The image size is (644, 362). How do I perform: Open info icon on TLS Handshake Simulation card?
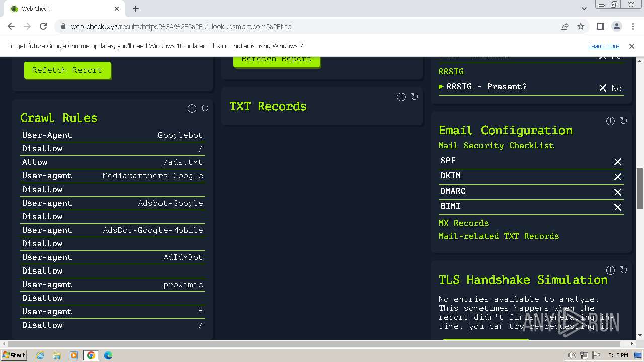[x=610, y=270]
